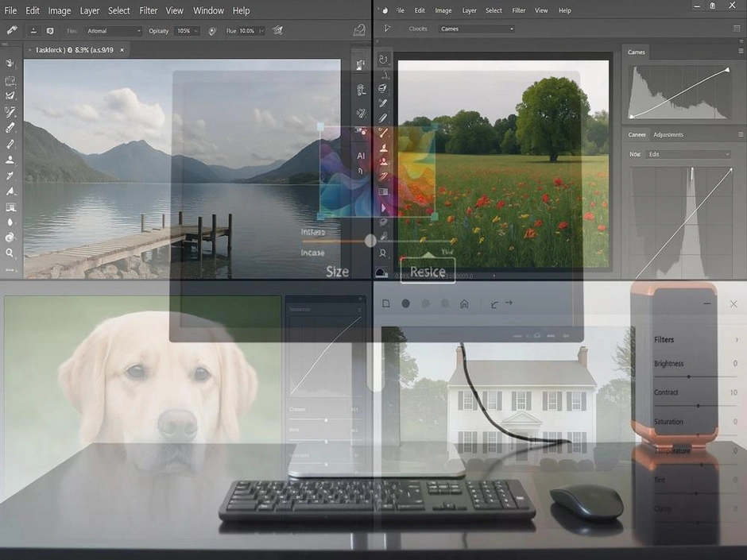Open the Carnes preset dropdown

click(x=475, y=28)
